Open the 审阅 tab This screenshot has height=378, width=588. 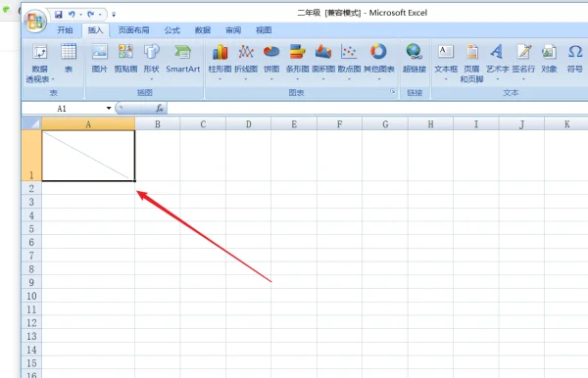tap(233, 30)
